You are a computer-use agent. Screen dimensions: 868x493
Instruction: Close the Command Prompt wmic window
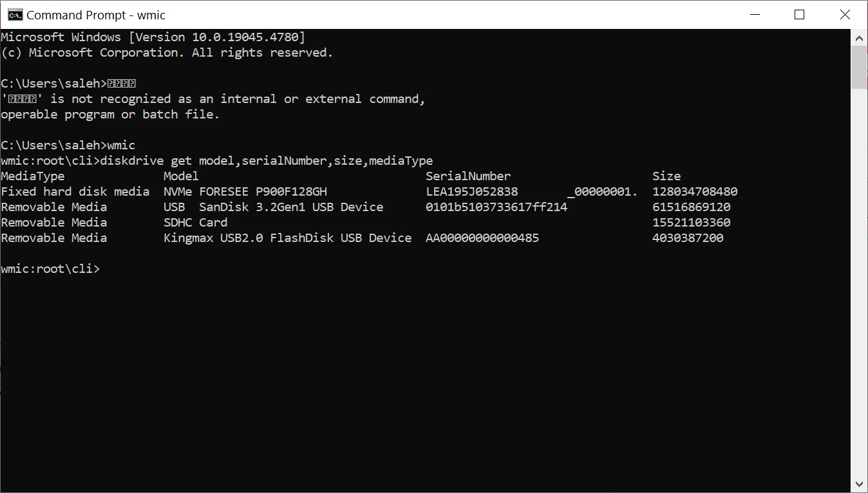pos(845,15)
